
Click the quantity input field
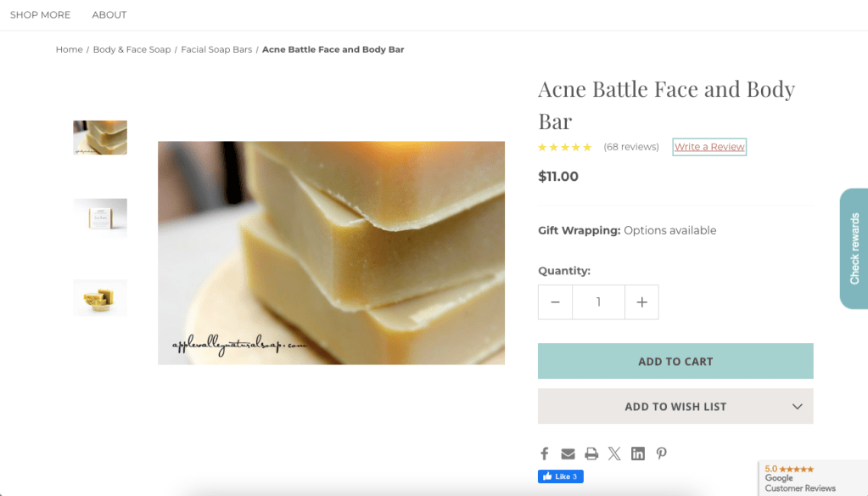(598, 302)
